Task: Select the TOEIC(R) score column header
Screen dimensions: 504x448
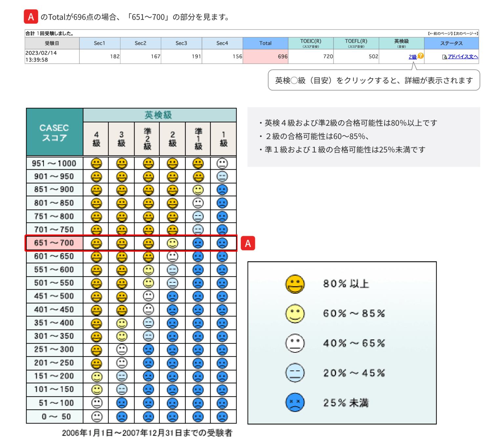Action: 310,43
